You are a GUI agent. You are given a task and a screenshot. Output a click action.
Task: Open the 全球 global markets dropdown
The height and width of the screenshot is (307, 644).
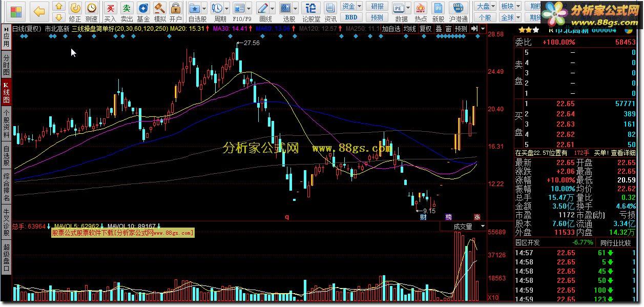[510, 17]
